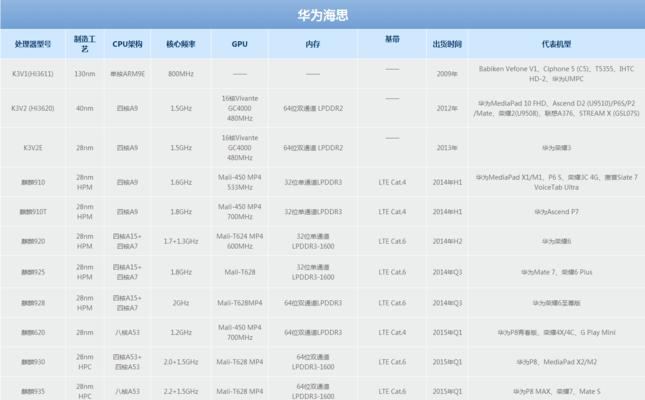645x400 pixels.
Task: Select 64位双通道 LPDDR2 in the K3V2E row
Action: pos(313,148)
